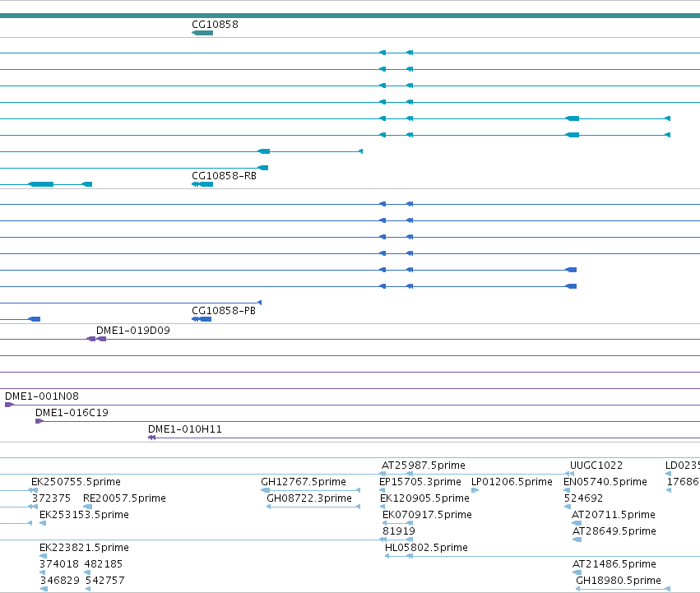Select the DME1-019D09 clone label
700x593 pixels.
click(133, 331)
